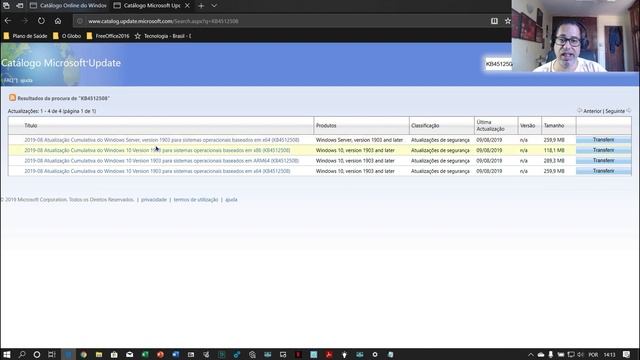Open Word from the taskbar
Image resolution: width=640 pixels, height=360 pixels.
[x=176, y=355]
